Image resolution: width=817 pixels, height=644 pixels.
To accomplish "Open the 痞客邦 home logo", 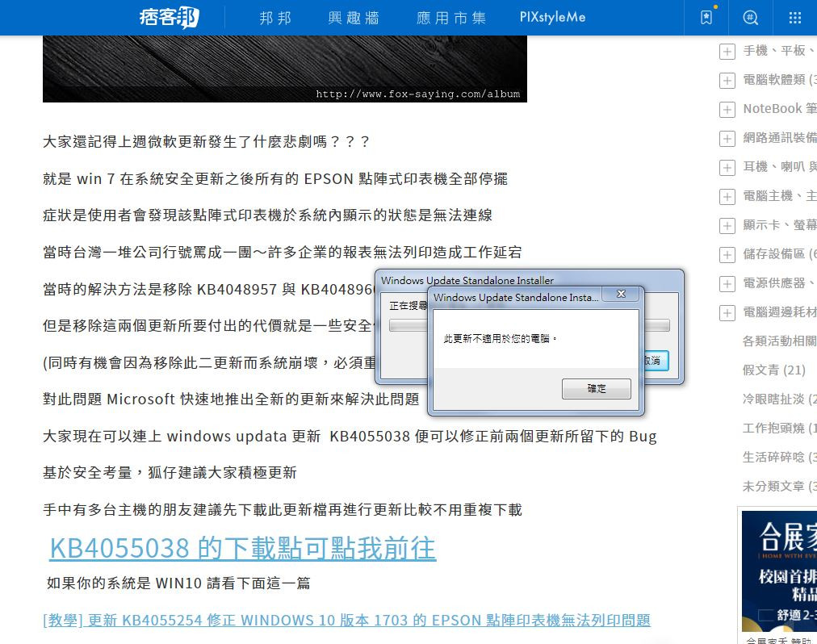I will (x=170, y=18).
